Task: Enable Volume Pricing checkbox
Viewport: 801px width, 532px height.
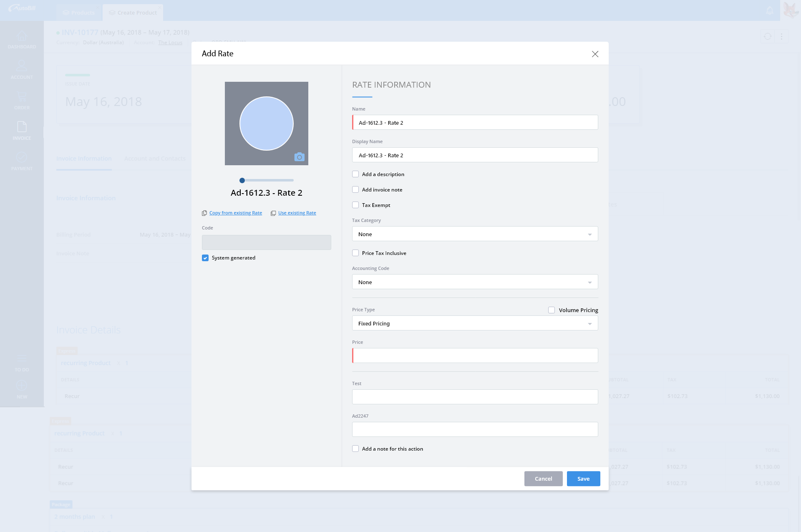Action: pos(552,310)
